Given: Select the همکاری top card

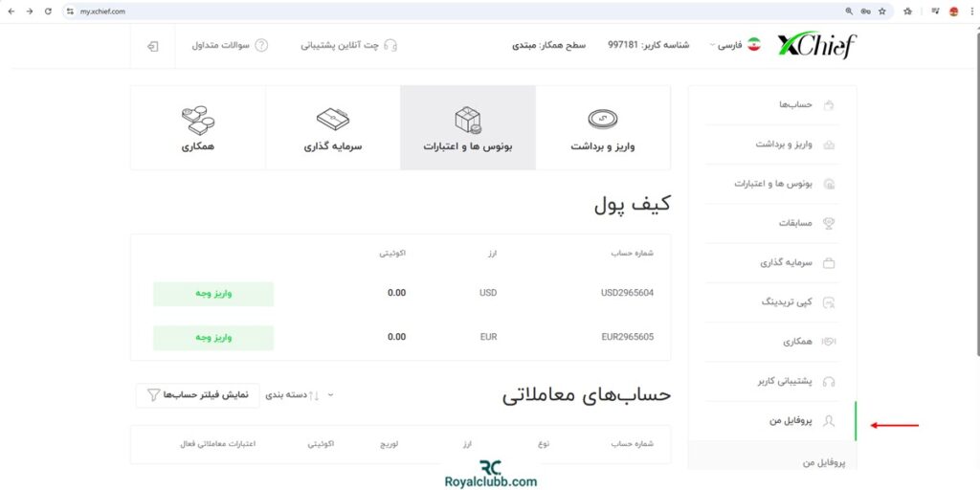Looking at the screenshot, I should click(x=198, y=127).
